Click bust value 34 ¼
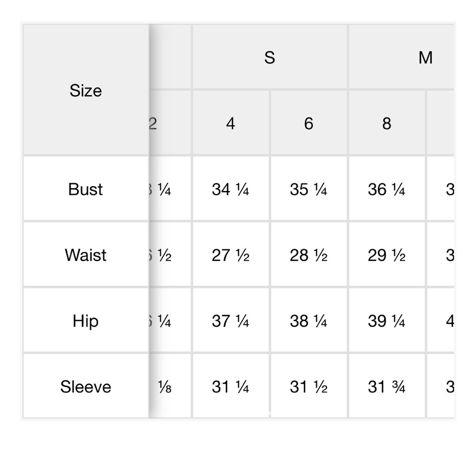This screenshot has height=476, width=476. click(x=230, y=189)
